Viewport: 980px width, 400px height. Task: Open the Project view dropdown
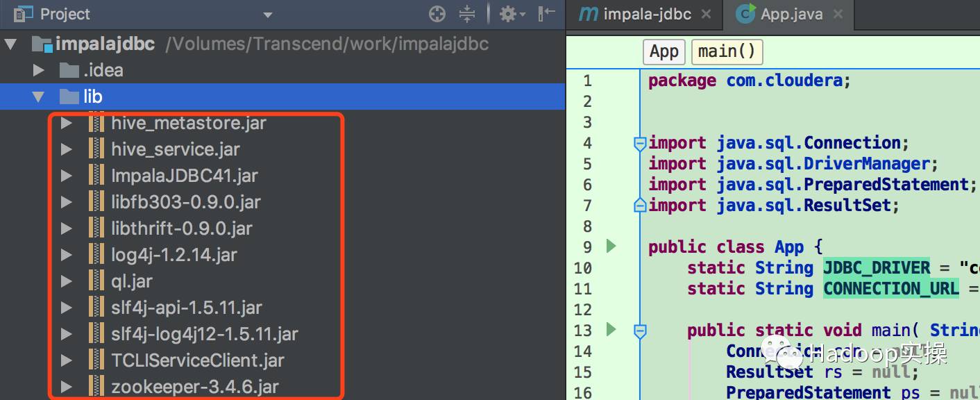(x=268, y=15)
